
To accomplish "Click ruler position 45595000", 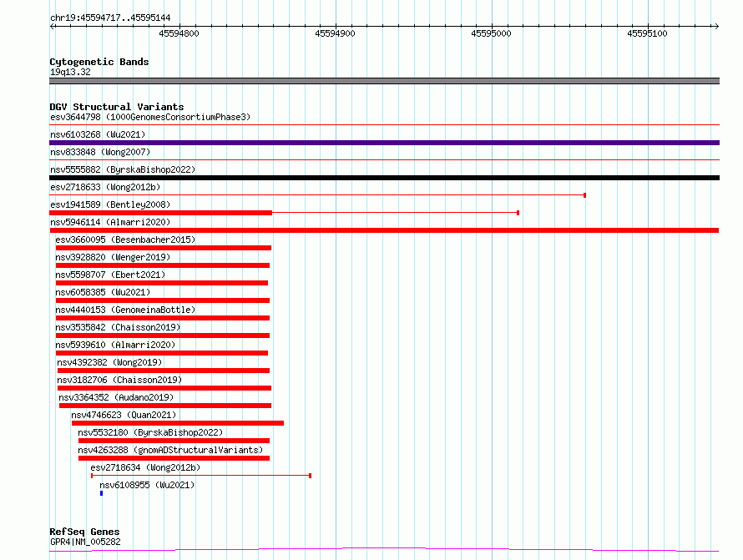I will pyautogui.click(x=492, y=33).
